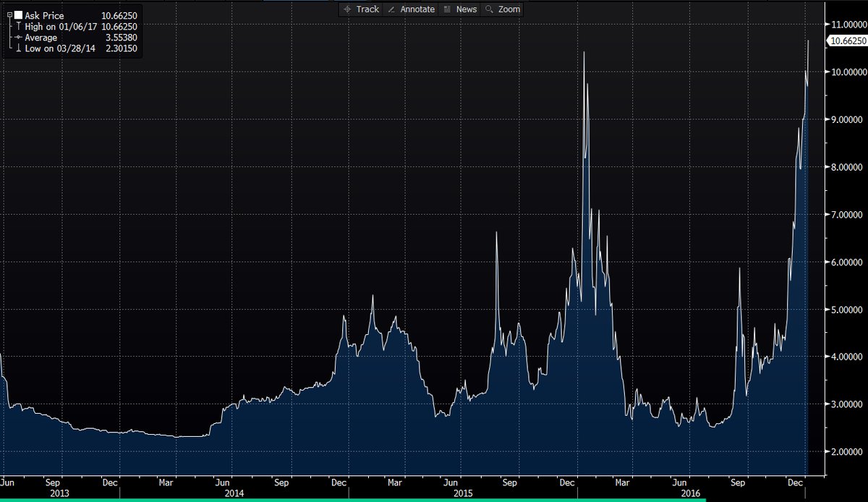Image resolution: width=868 pixels, height=502 pixels.
Task: Collapse the Ask Price legend tree
Action: pyautogui.click(x=9, y=15)
